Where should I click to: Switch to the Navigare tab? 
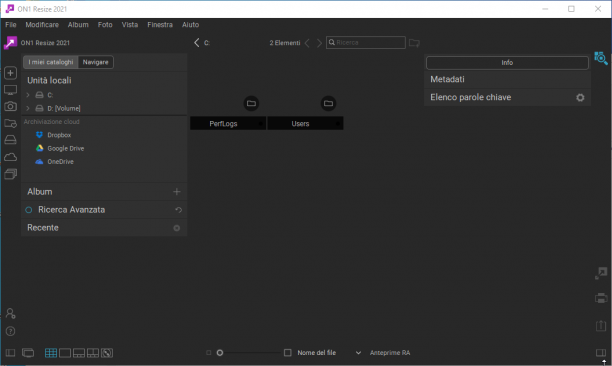pos(96,62)
